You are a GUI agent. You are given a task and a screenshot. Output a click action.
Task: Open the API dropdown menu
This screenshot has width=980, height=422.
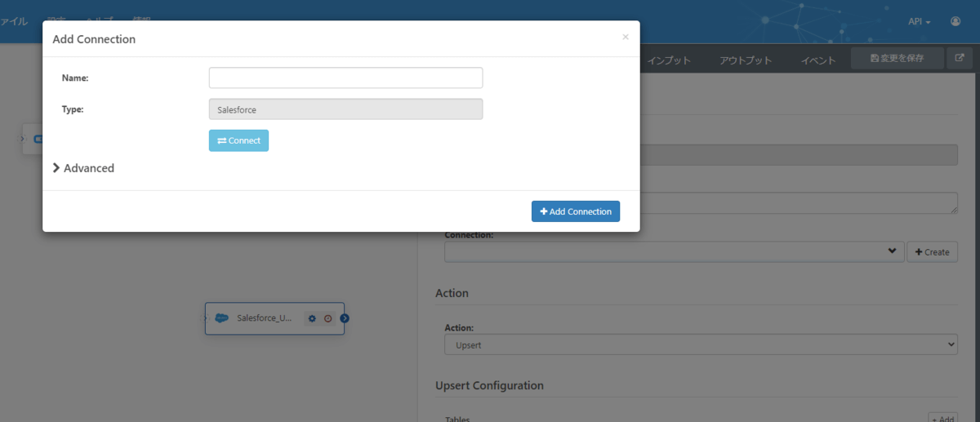point(920,21)
